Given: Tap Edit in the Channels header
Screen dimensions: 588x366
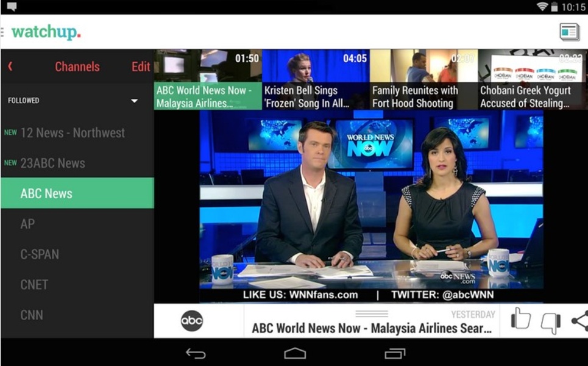Looking at the screenshot, I should [141, 67].
